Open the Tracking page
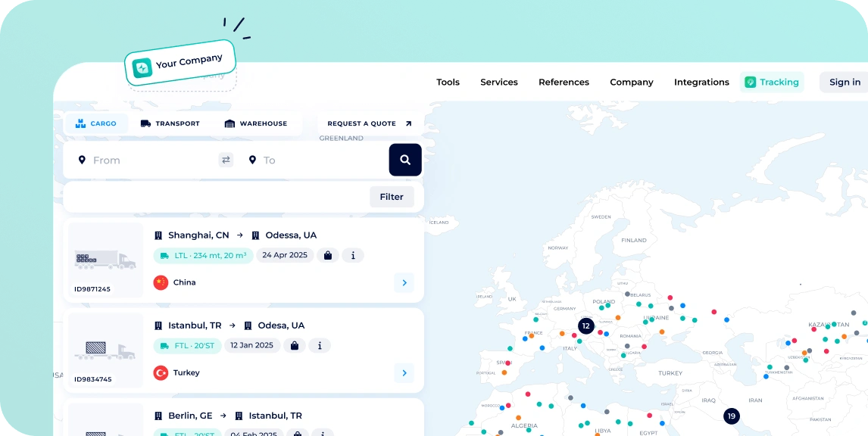 tap(772, 82)
